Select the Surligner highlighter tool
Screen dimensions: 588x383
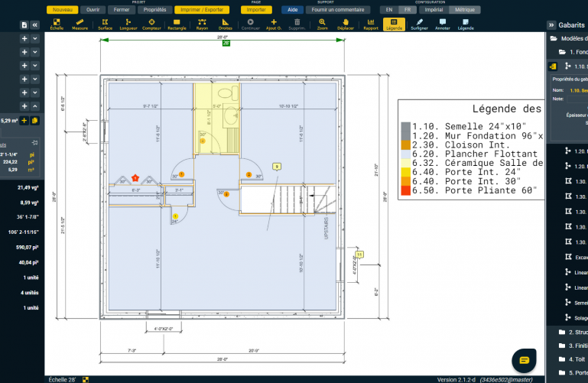tap(419, 23)
